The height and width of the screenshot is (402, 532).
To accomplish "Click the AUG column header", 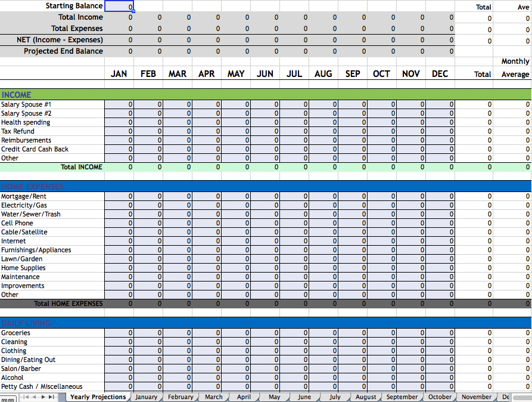I will pos(323,74).
